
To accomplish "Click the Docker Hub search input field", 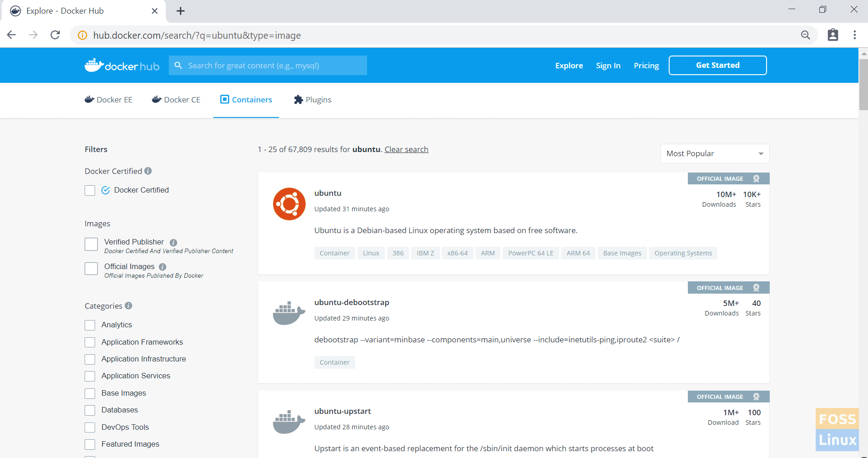I will tap(268, 66).
